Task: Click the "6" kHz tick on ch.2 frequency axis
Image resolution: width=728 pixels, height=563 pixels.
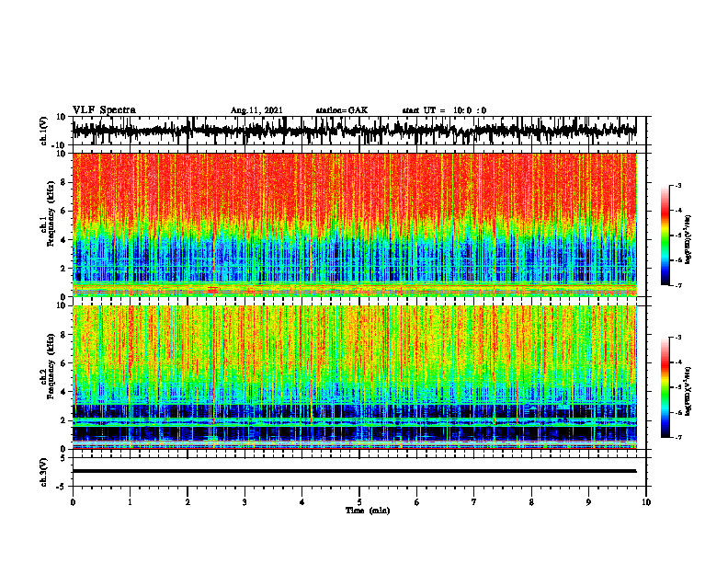Action: pyautogui.click(x=63, y=363)
